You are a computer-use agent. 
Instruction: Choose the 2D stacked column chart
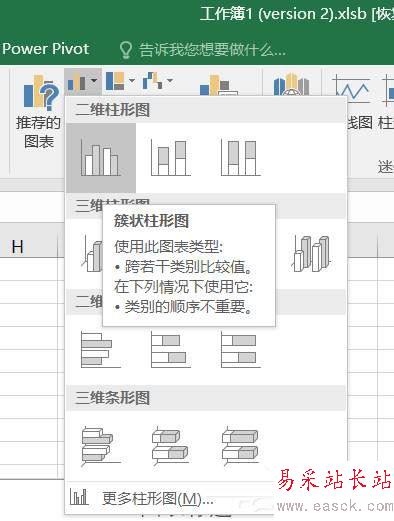tap(171, 158)
